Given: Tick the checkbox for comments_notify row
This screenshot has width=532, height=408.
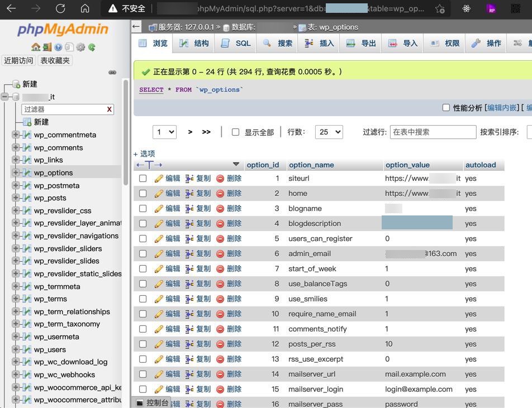Looking at the screenshot, I should click(x=143, y=329).
